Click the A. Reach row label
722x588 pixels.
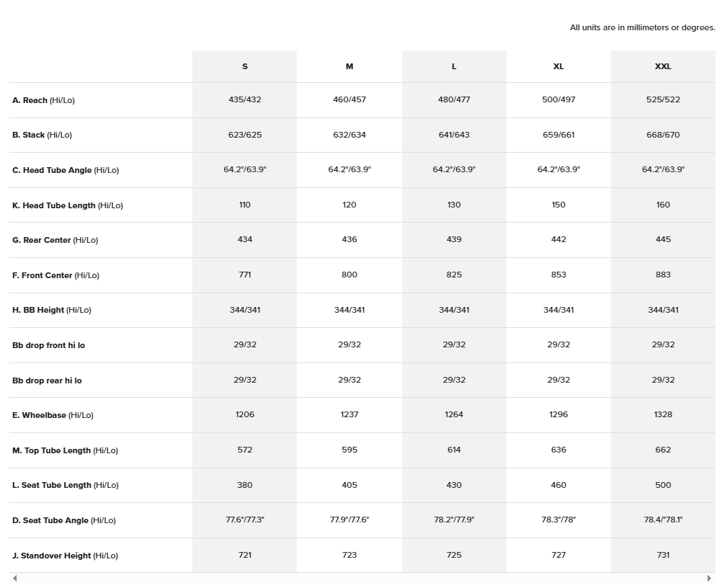[43, 100]
